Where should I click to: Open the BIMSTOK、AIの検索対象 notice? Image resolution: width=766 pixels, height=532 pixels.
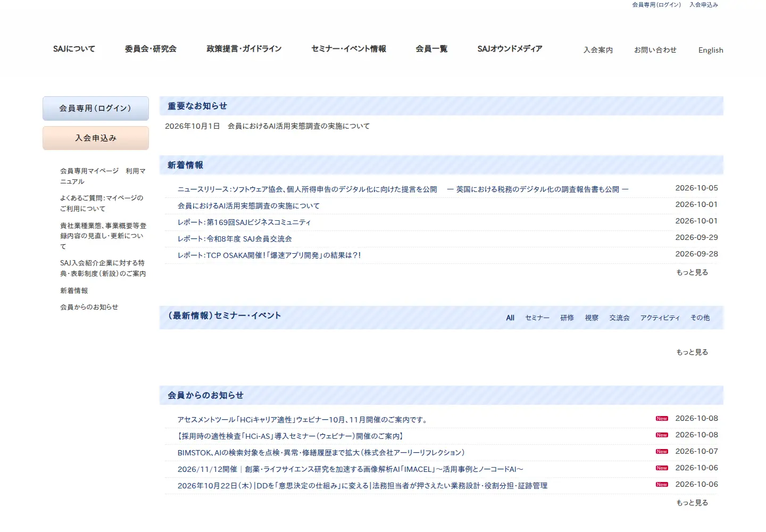coord(322,453)
